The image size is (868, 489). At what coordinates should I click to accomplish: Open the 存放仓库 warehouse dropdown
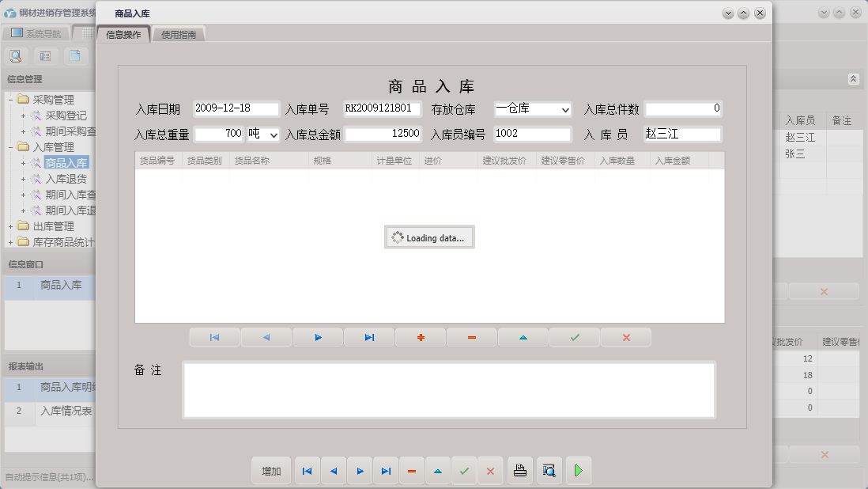tap(565, 110)
